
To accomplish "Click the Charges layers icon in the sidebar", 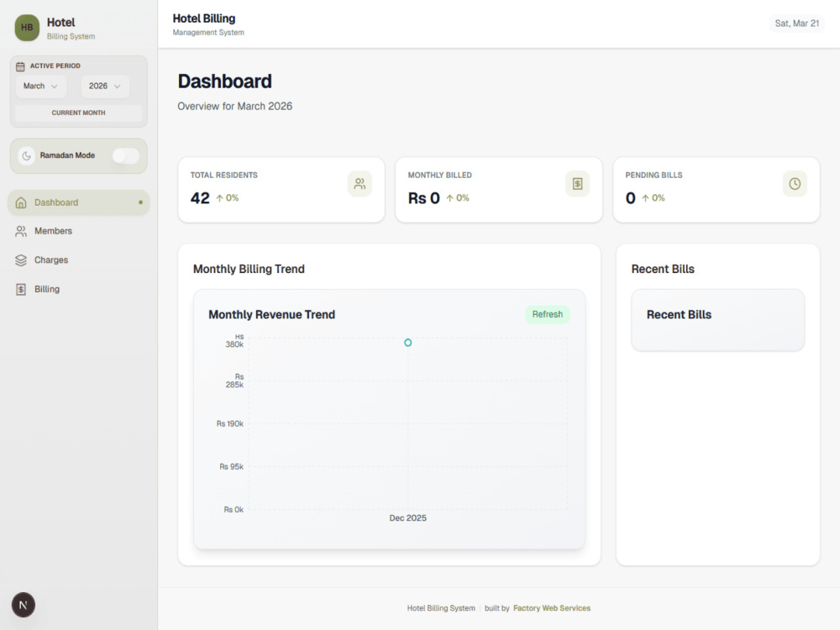I will pyautogui.click(x=21, y=260).
